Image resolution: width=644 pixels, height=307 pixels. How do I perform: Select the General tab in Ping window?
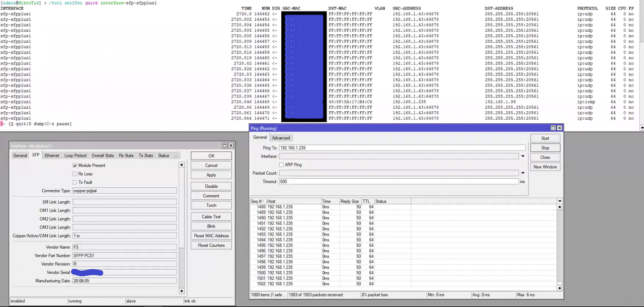(260, 137)
